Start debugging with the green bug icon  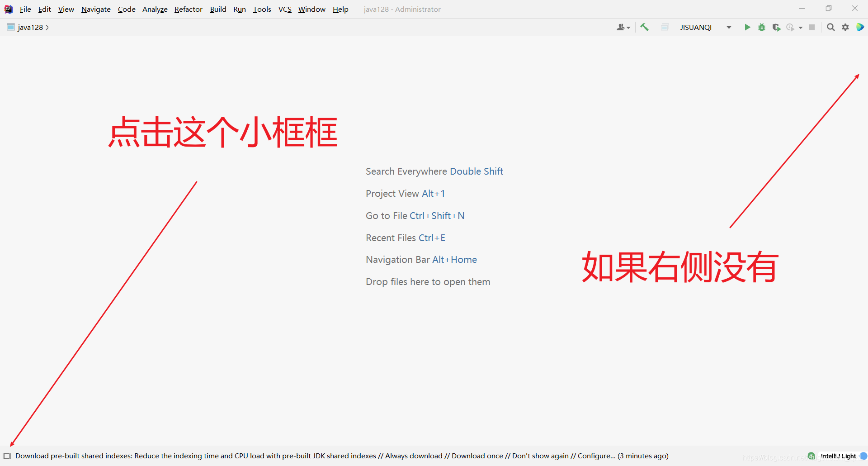click(x=762, y=27)
